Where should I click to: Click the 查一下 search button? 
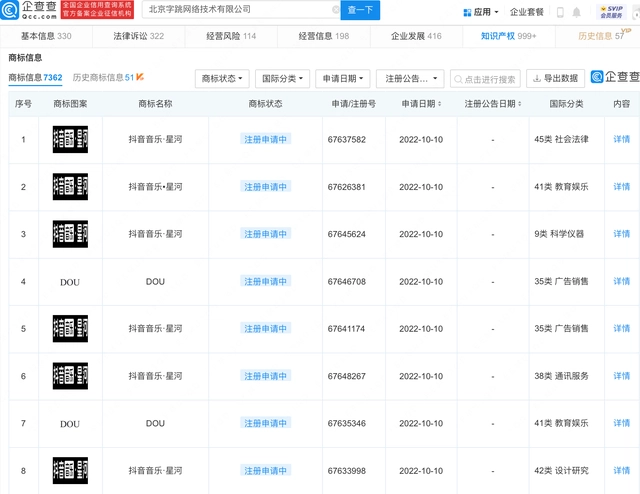pos(360,10)
